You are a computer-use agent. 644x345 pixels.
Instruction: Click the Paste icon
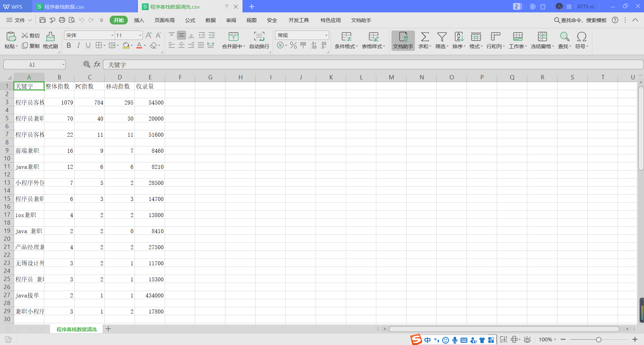pyautogui.click(x=11, y=36)
